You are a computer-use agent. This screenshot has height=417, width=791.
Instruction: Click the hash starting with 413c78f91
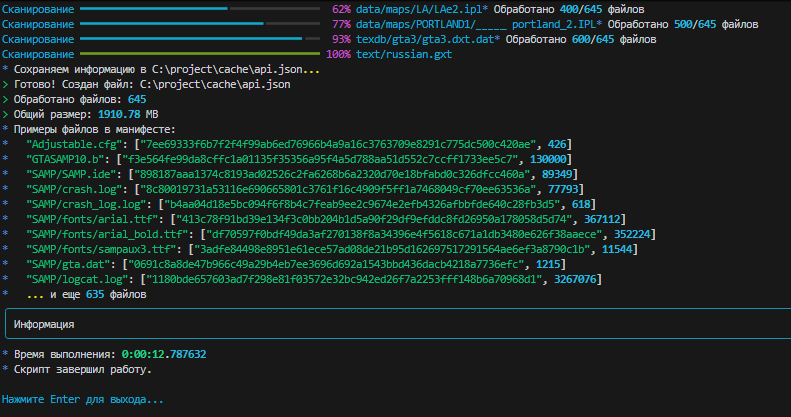[374, 219]
